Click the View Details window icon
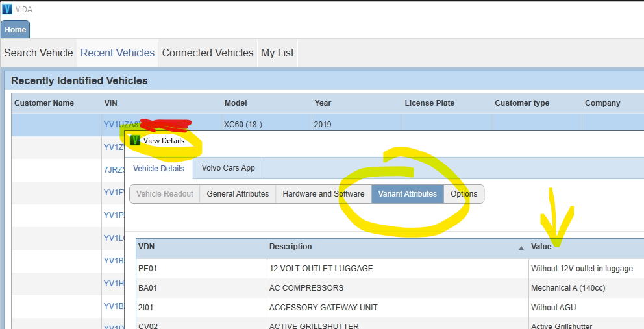Image resolution: width=644 pixels, height=329 pixels. [x=135, y=140]
